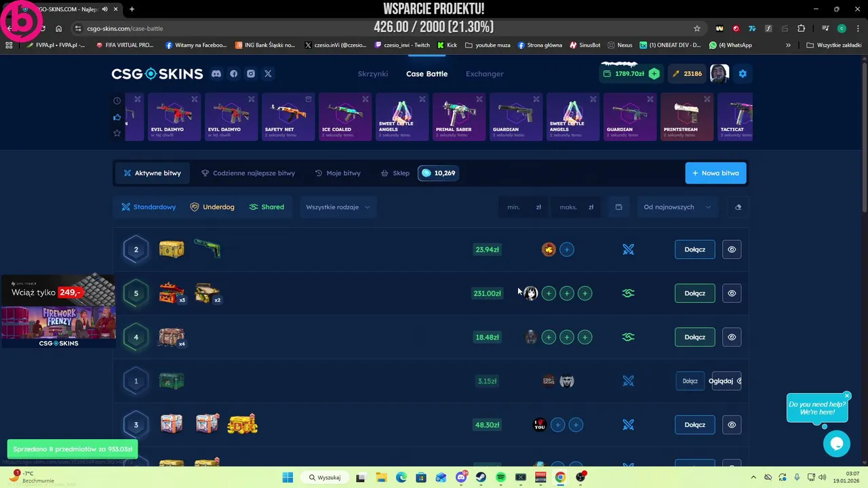
Task: Click the Windows Start button
Action: click(288, 477)
